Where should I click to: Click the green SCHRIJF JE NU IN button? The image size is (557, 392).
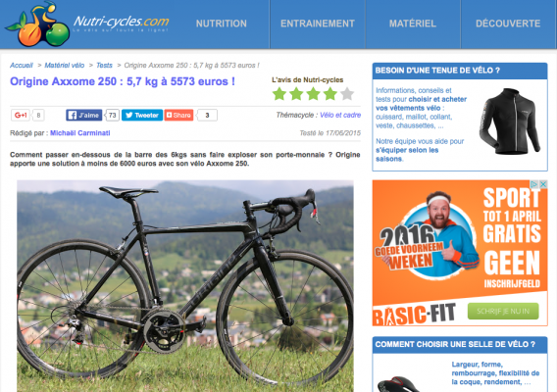click(503, 311)
